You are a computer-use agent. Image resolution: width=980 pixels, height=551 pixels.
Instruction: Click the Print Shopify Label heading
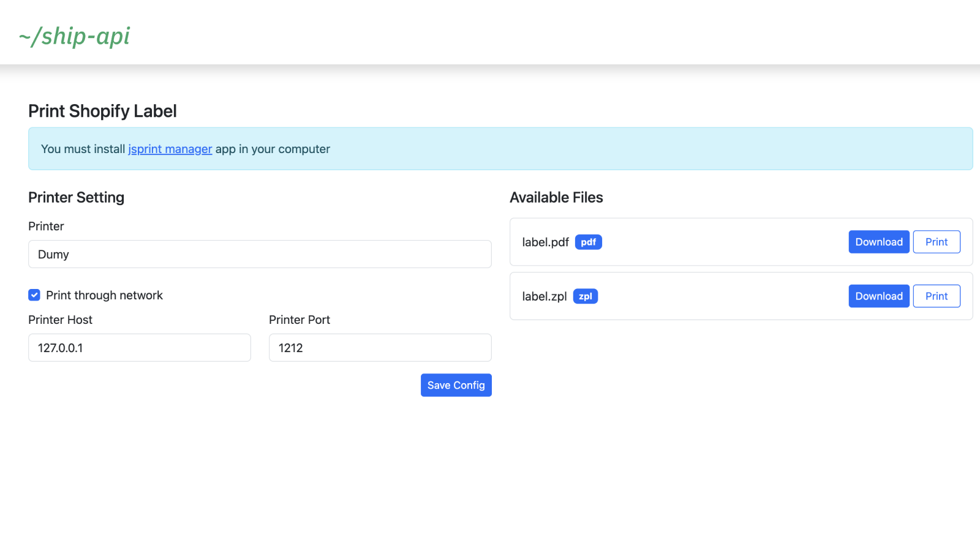(102, 111)
